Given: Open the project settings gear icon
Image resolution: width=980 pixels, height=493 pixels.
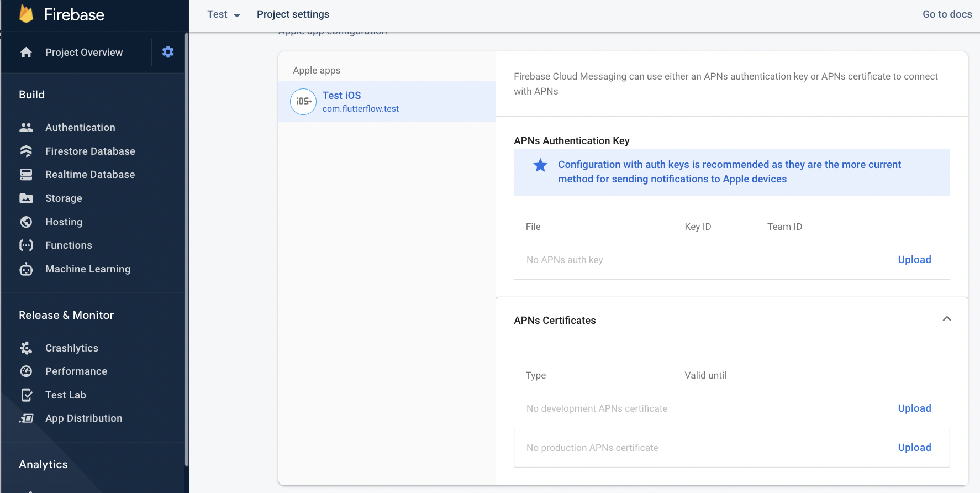Looking at the screenshot, I should click(168, 52).
